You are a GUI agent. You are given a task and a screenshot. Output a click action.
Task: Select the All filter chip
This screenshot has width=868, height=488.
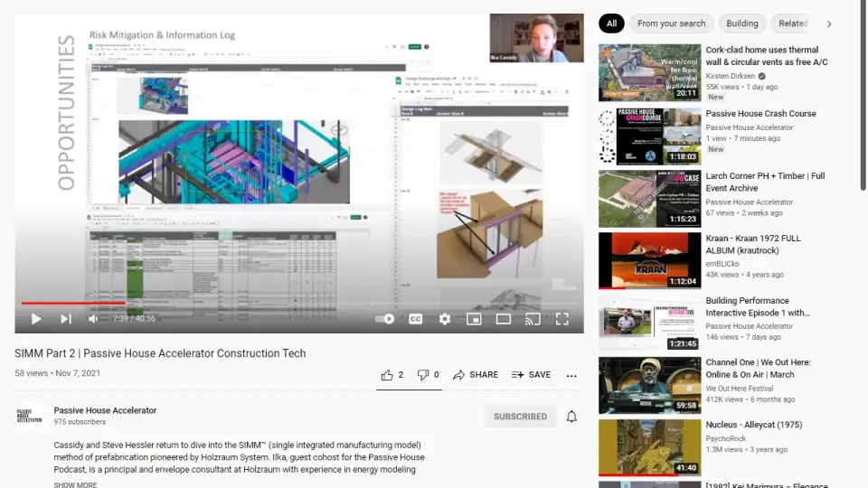[611, 23]
